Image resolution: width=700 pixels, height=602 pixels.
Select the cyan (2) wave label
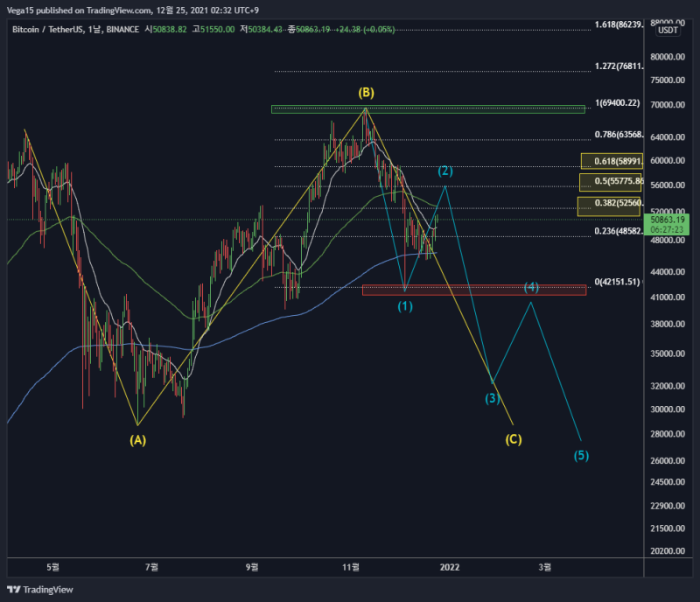(445, 171)
